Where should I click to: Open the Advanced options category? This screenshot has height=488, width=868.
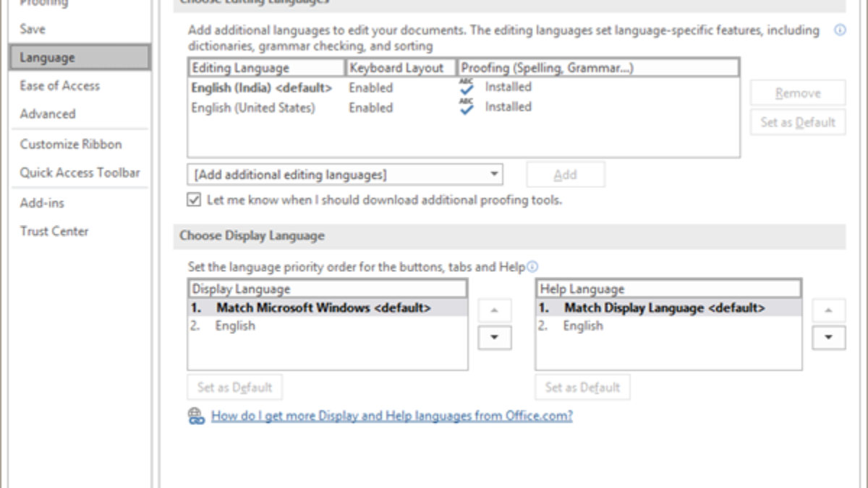pos(48,114)
